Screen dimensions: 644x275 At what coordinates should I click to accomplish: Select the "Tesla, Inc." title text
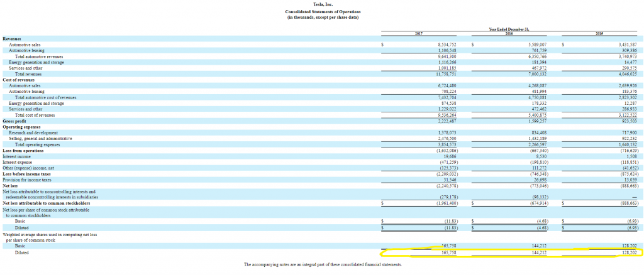click(x=321, y=4)
